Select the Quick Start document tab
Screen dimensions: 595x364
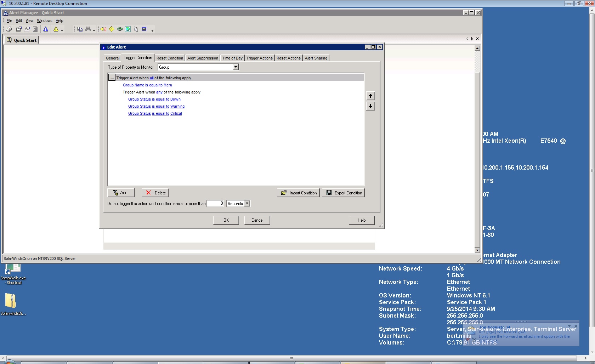22,40
